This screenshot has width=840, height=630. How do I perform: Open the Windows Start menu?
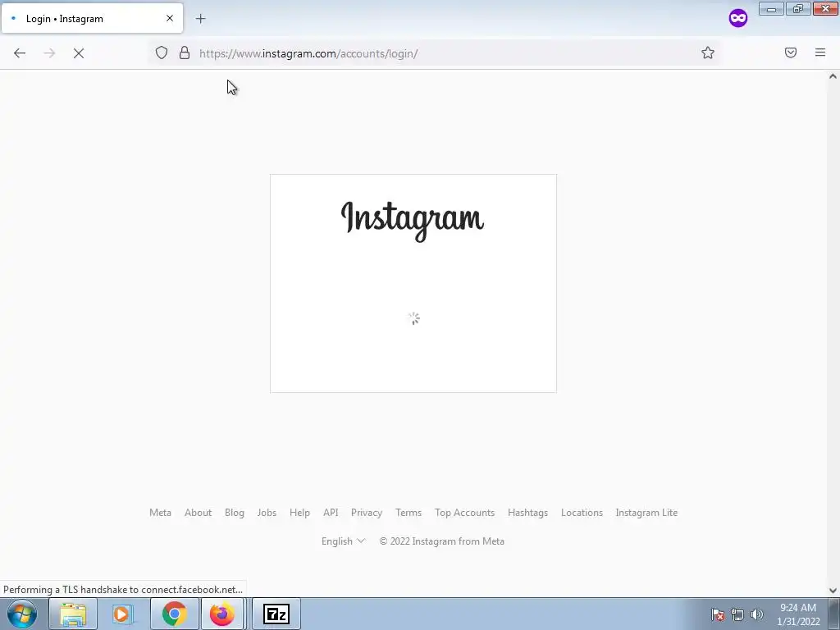tap(22, 614)
